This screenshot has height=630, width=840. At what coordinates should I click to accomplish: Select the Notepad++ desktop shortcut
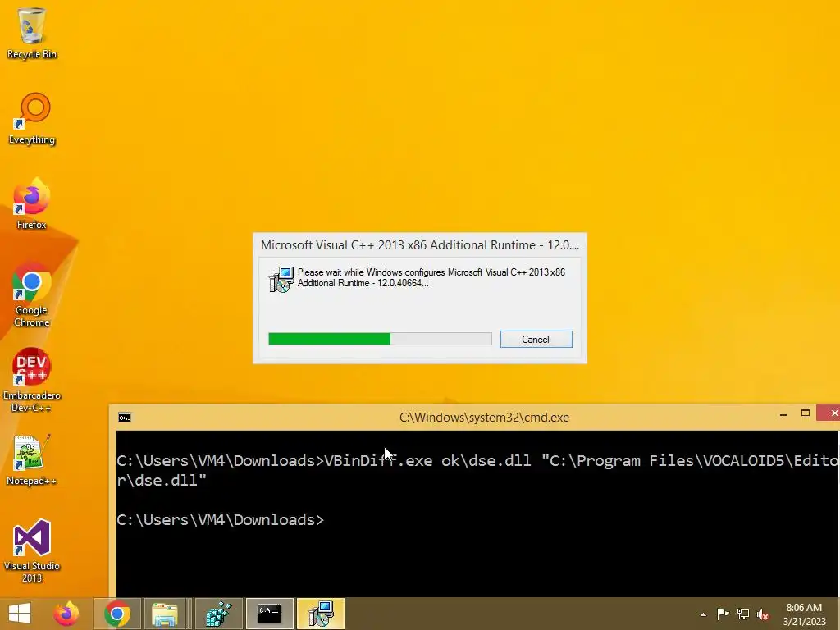[32, 459]
